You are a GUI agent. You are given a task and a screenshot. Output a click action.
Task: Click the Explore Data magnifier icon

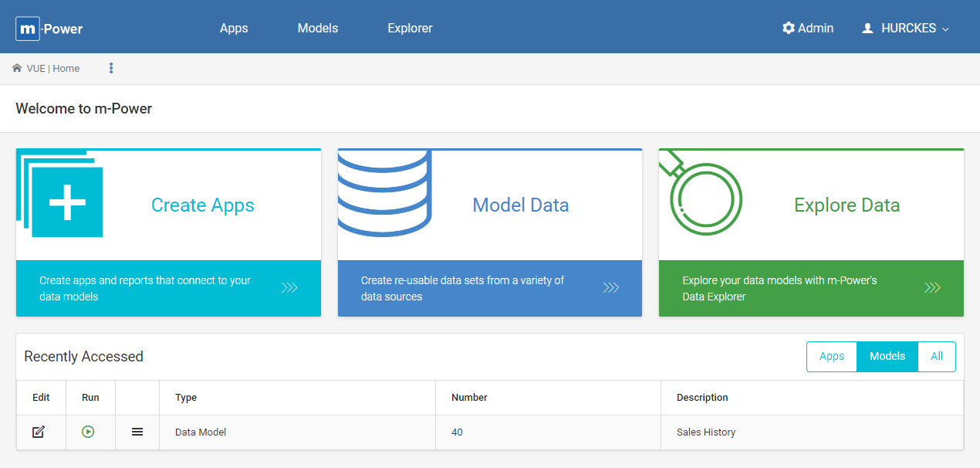pos(701,192)
